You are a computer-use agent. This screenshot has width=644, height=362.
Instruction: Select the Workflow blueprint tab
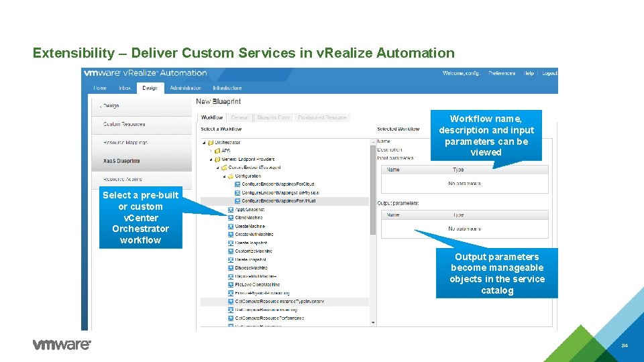click(x=212, y=117)
